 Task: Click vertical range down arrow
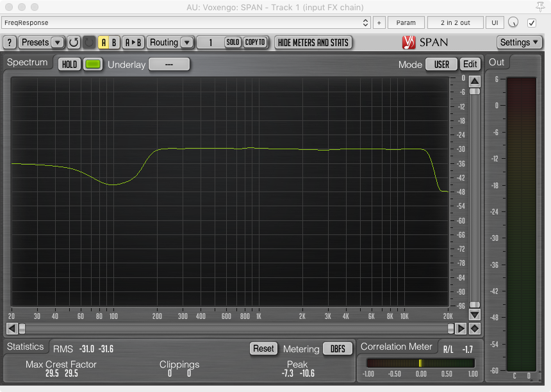click(x=475, y=314)
